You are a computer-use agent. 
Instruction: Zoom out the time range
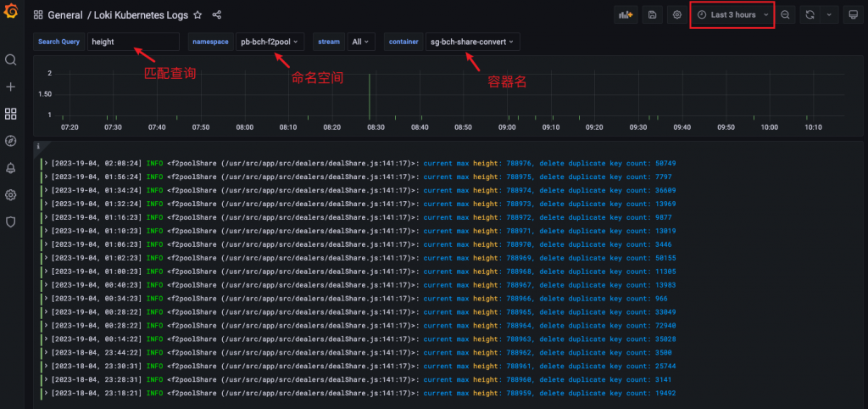[785, 15]
